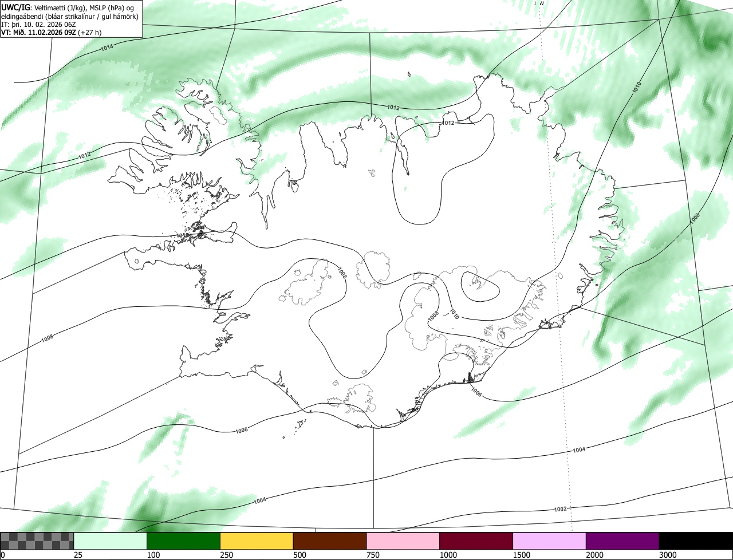The height and width of the screenshot is (560, 733).
Task: Click the lavender 1500–2000 legend swatch
Action: [549, 541]
